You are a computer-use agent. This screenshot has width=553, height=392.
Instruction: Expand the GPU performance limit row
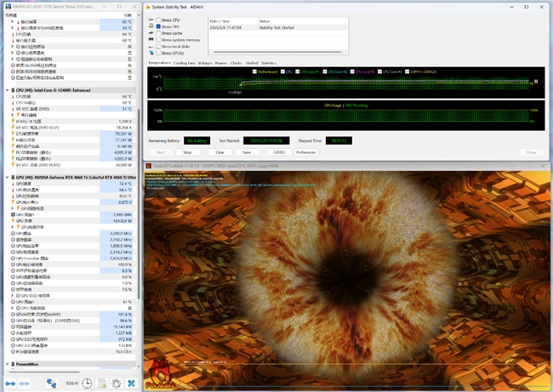click(13, 308)
